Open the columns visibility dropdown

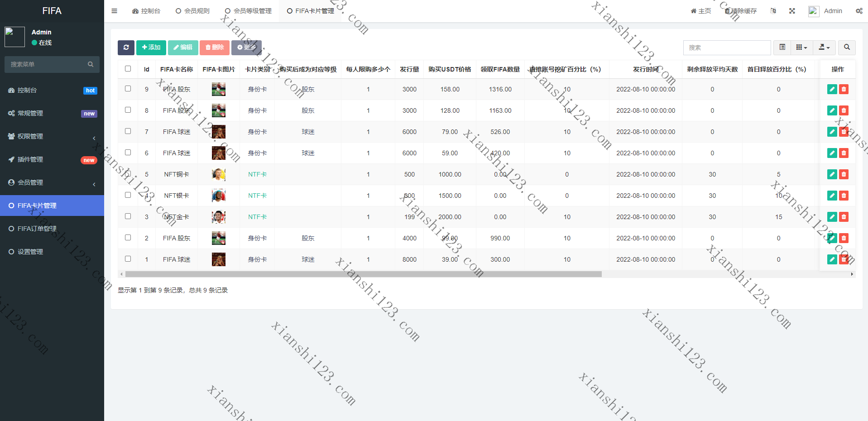pyautogui.click(x=802, y=48)
